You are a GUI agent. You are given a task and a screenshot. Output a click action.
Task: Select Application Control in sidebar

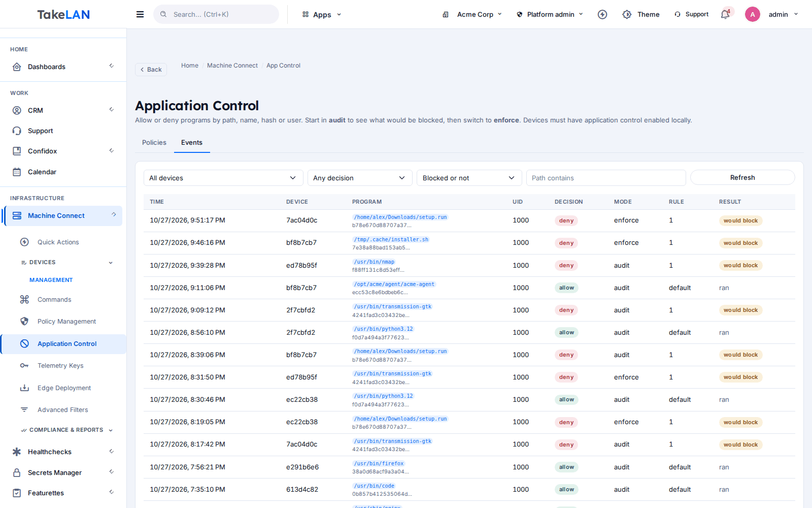point(64,343)
